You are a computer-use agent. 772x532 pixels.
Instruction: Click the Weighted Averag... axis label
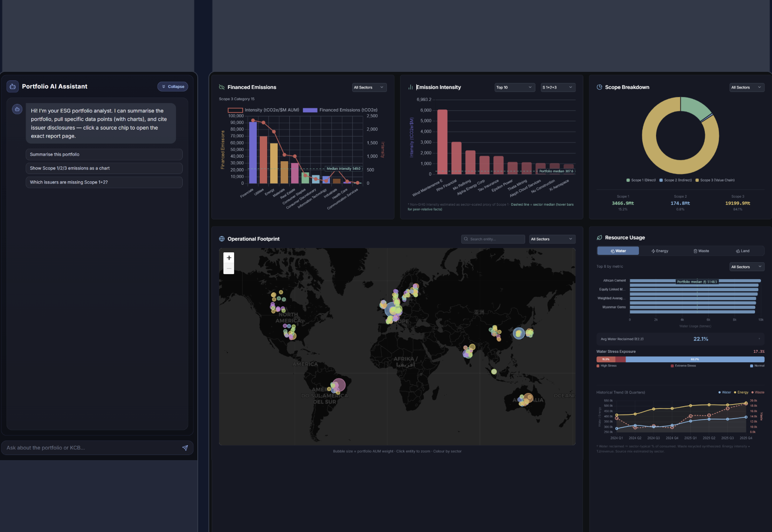tap(612, 298)
